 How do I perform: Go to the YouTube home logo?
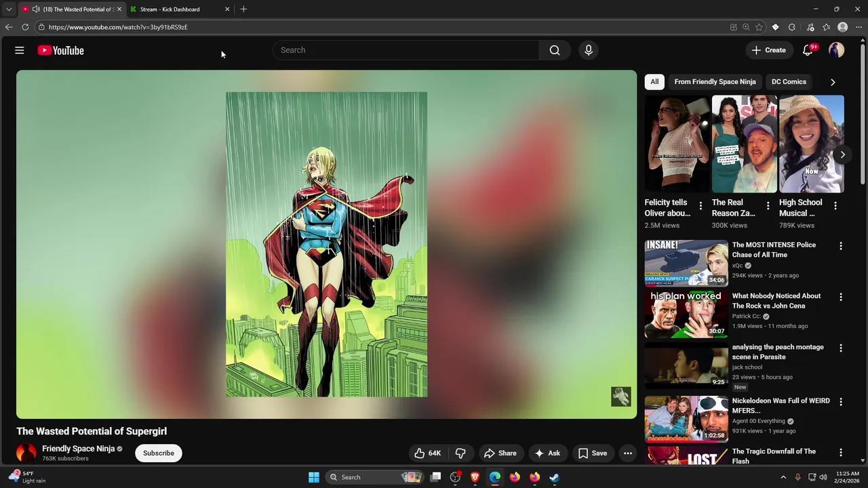[60, 50]
